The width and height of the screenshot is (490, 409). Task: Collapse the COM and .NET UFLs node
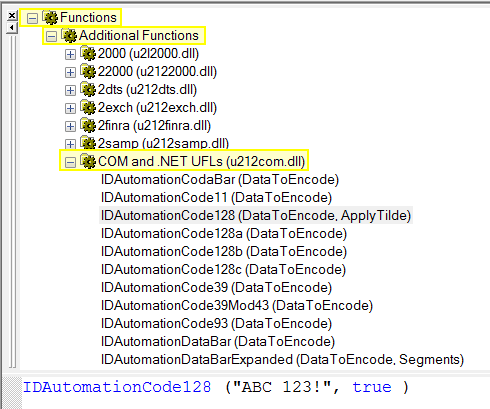click(70, 162)
